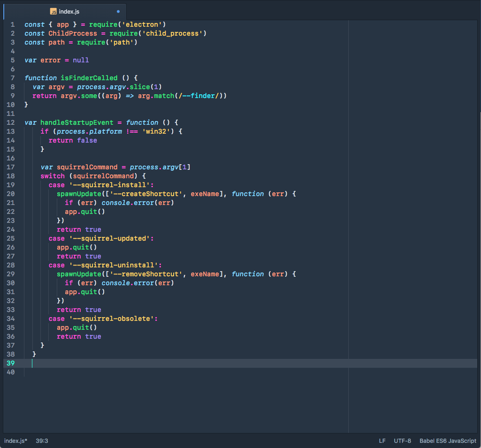This screenshot has height=448, width=481.
Task: Click the JS file icon in tab
Action: coord(53,12)
